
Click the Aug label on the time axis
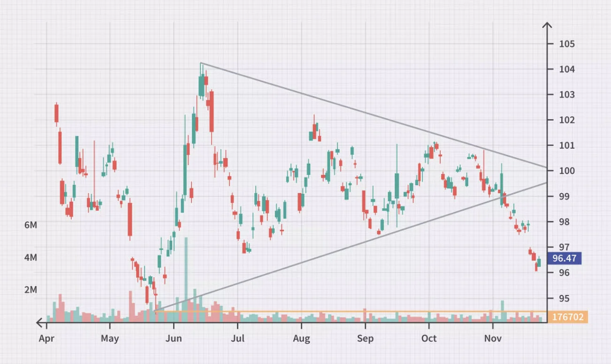point(301,338)
